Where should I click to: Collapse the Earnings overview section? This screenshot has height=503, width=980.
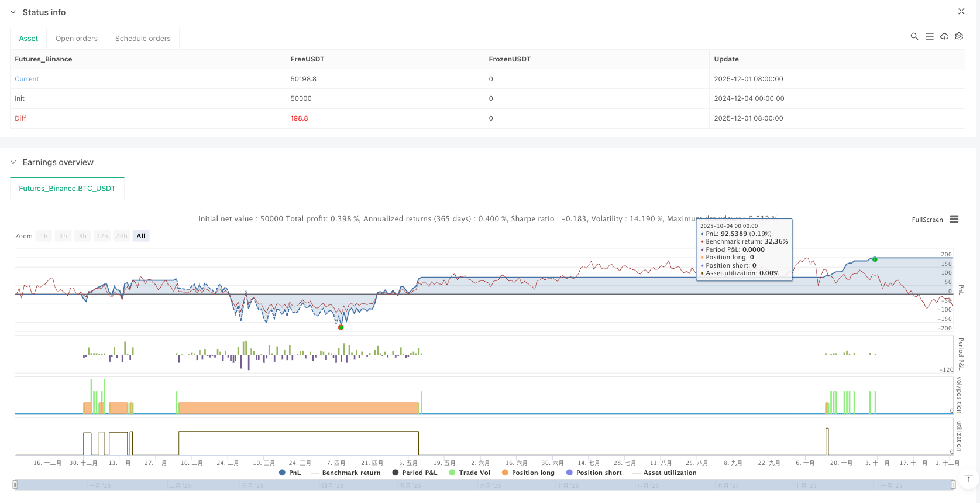pos(13,162)
